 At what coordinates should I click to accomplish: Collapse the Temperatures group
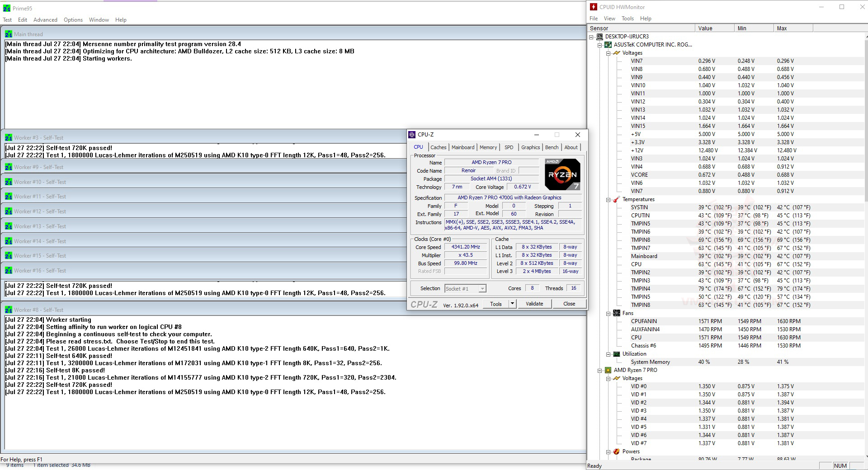609,199
